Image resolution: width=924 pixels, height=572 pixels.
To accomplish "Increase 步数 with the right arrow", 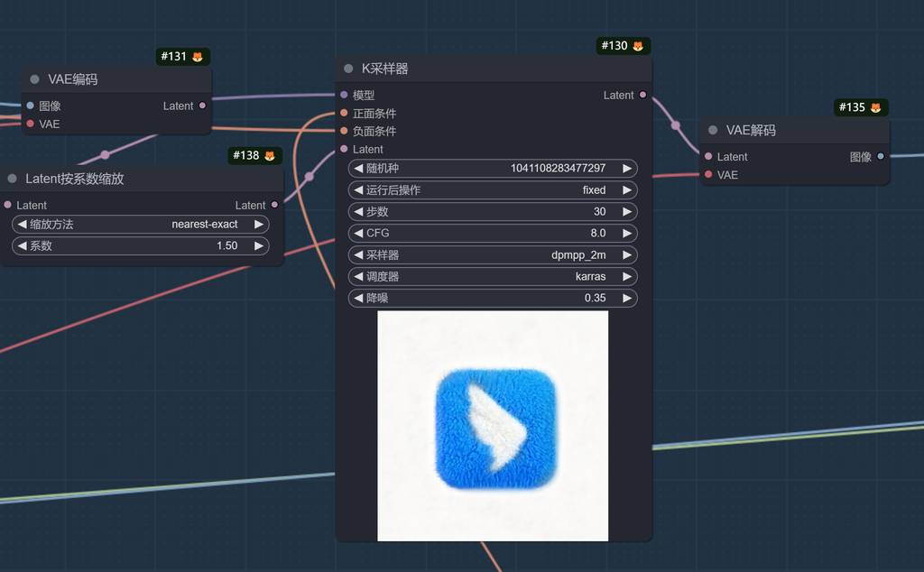I will click(627, 212).
